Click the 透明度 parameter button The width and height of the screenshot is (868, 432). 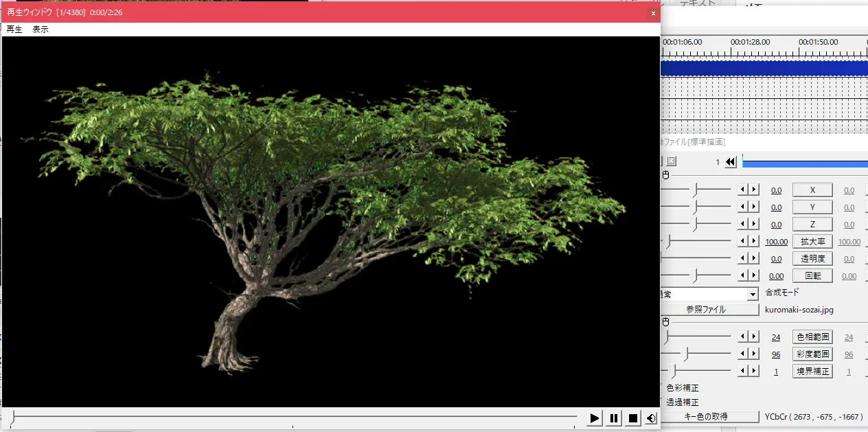pyautogui.click(x=812, y=259)
